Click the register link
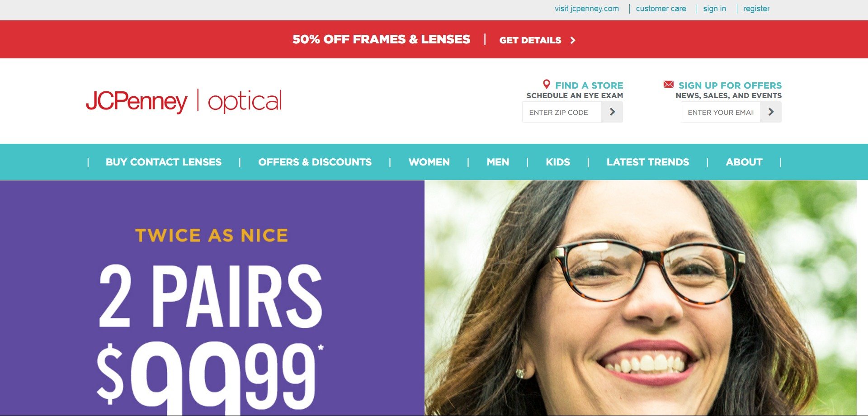Image resolution: width=868 pixels, height=416 pixels. click(x=756, y=9)
